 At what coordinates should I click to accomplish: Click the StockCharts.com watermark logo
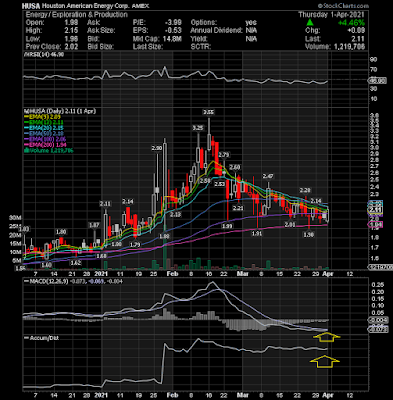(x=343, y=6)
